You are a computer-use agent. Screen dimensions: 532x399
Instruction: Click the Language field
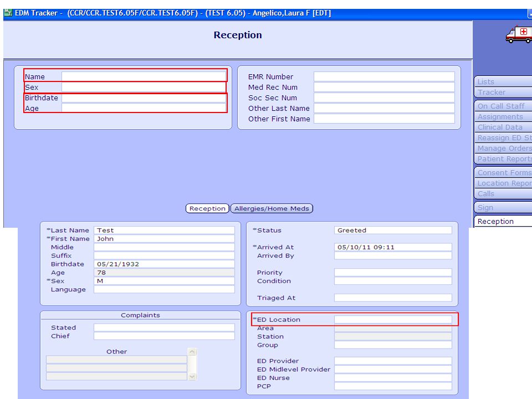(x=164, y=289)
